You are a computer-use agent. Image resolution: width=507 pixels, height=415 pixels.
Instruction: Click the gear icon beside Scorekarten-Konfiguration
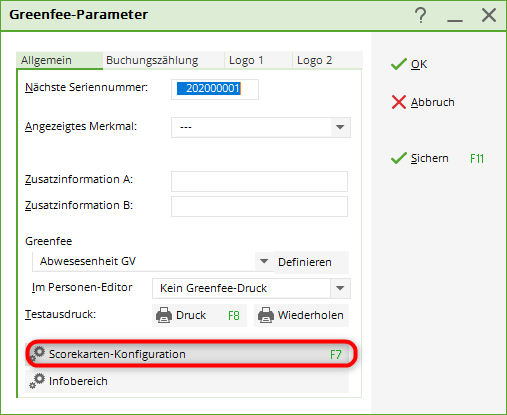pyautogui.click(x=37, y=354)
